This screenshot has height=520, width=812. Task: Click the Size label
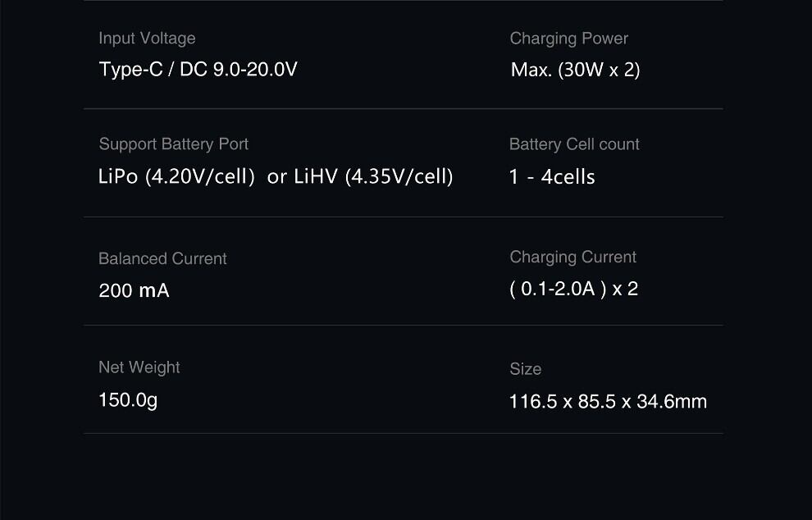(x=525, y=369)
